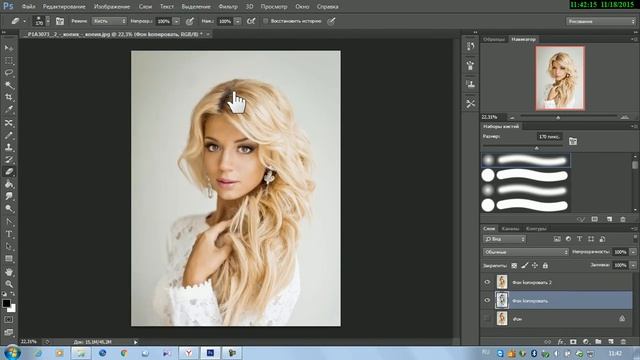
Task: Select the Pen tool
Action: (9, 222)
